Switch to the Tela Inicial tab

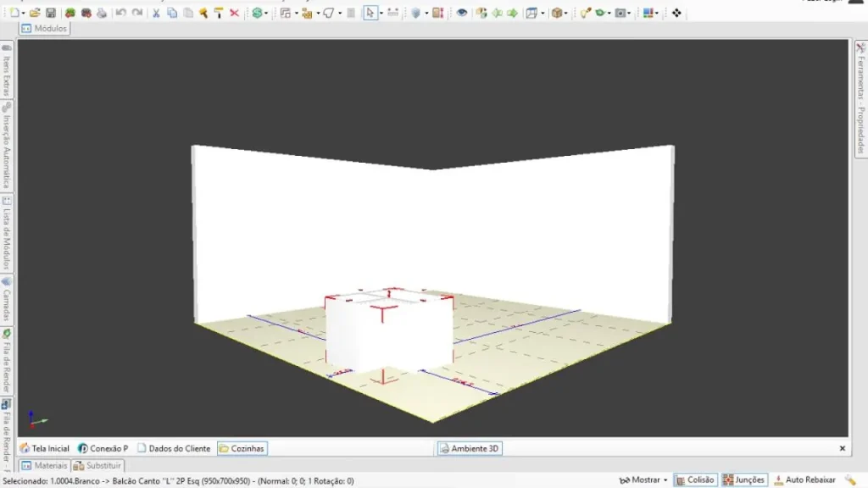click(x=44, y=448)
